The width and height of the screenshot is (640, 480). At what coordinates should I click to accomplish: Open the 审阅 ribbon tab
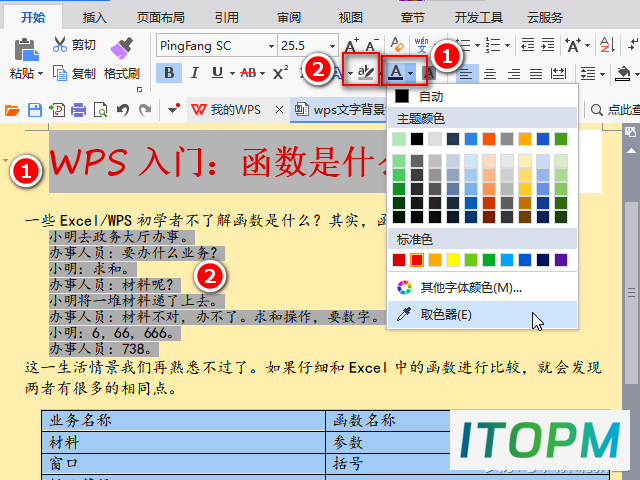(x=289, y=17)
